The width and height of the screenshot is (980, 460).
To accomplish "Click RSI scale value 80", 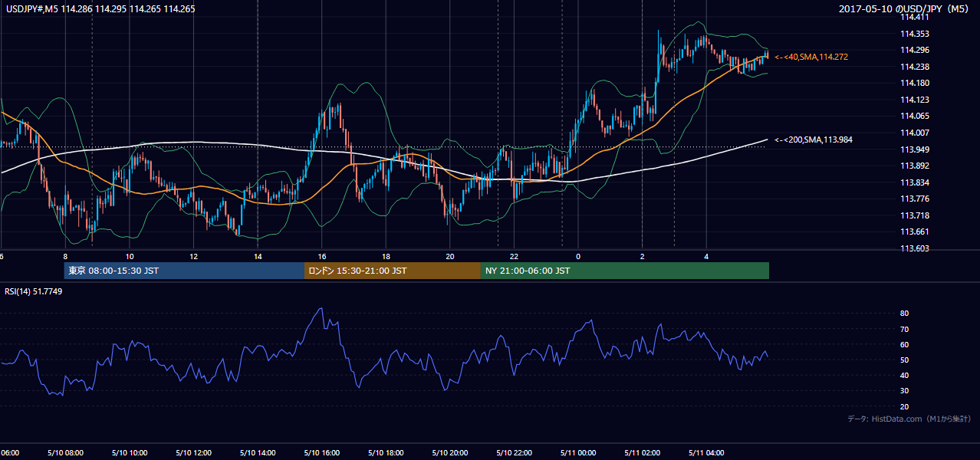I will [905, 314].
